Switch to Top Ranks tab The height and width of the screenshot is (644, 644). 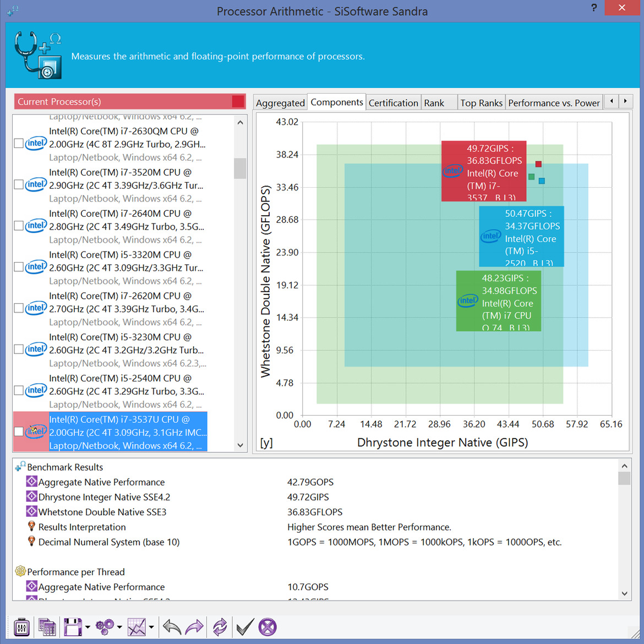coord(482,103)
